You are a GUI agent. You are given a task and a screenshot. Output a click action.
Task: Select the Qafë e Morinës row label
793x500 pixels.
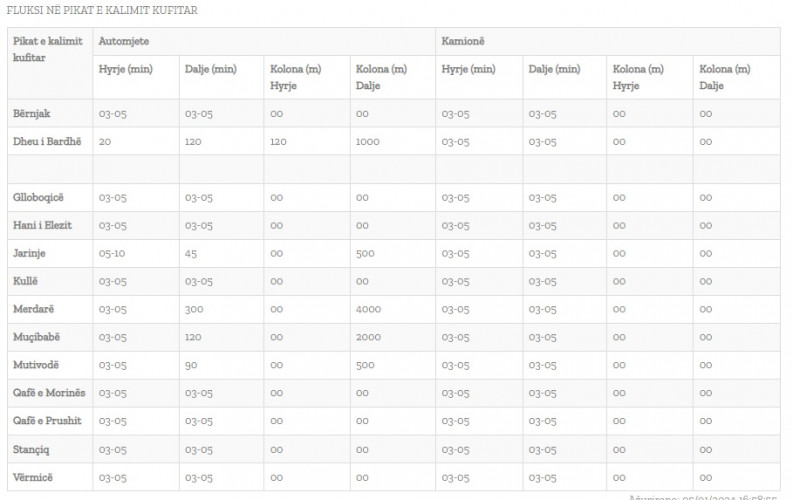pyautogui.click(x=49, y=393)
